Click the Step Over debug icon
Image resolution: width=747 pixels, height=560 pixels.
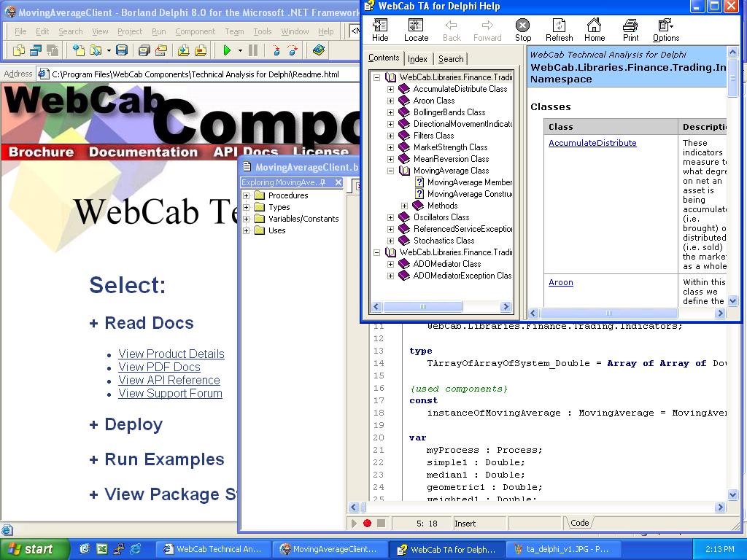coord(293,50)
